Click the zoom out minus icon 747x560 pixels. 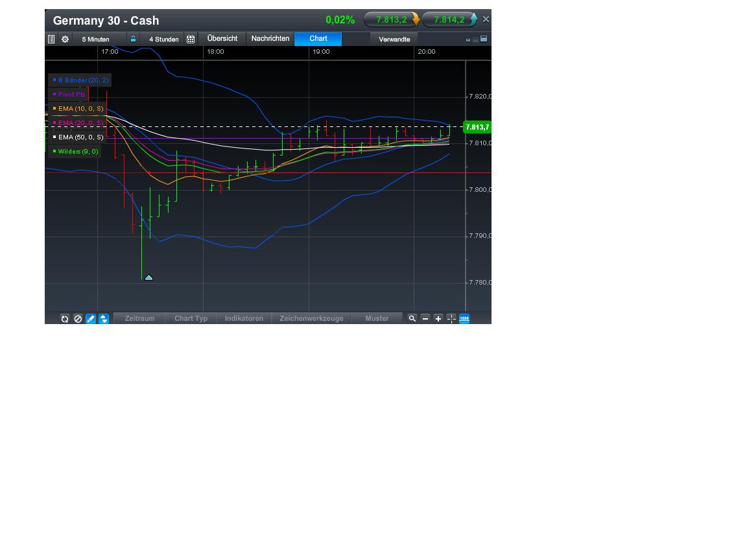[x=425, y=319]
